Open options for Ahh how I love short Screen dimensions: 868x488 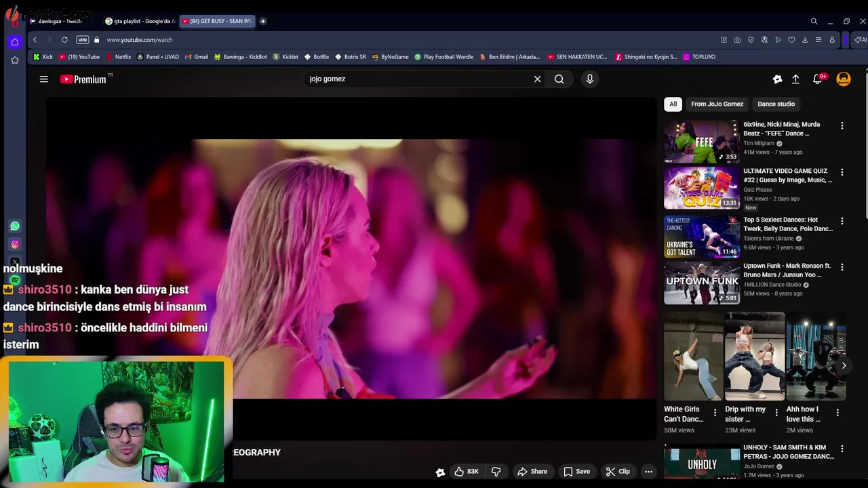click(x=837, y=412)
